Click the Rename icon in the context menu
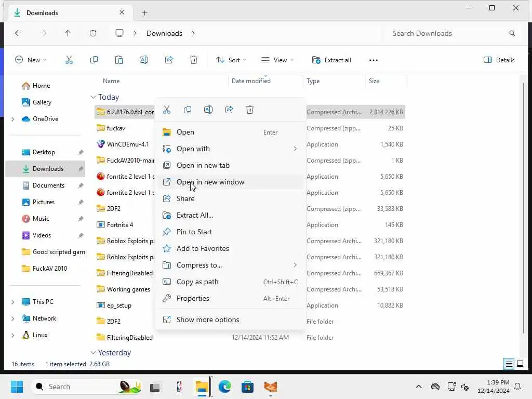Image resolution: width=532 pixels, height=399 pixels. pos(208,110)
